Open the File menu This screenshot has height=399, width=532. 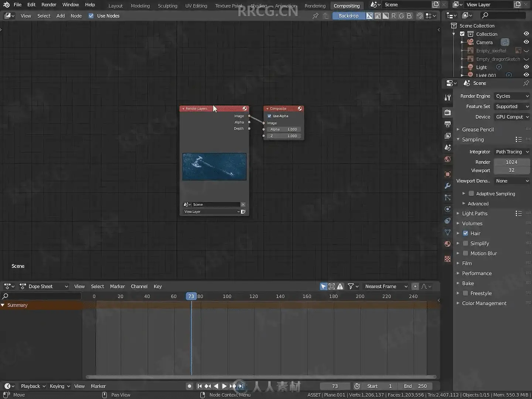[x=17, y=5]
